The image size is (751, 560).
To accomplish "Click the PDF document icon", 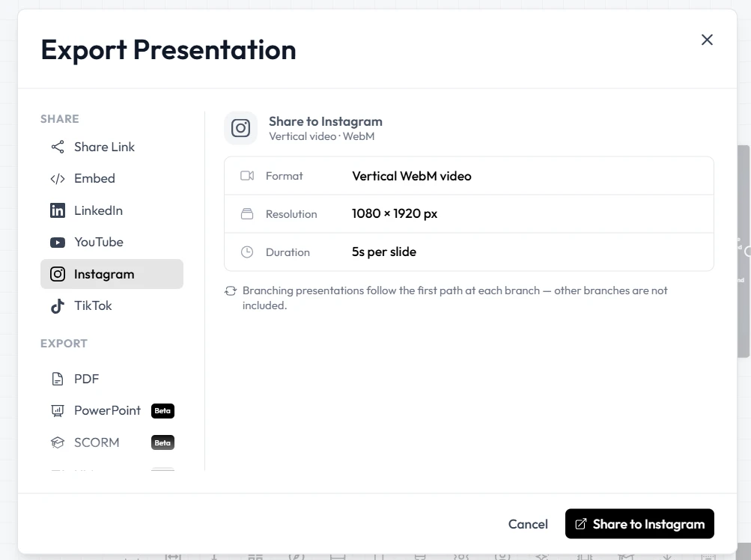I will (x=58, y=379).
